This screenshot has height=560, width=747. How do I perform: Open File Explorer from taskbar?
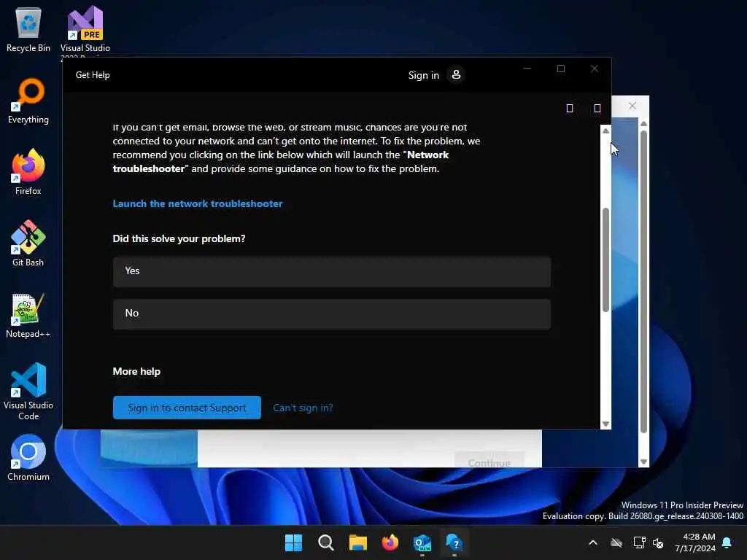tap(357, 542)
